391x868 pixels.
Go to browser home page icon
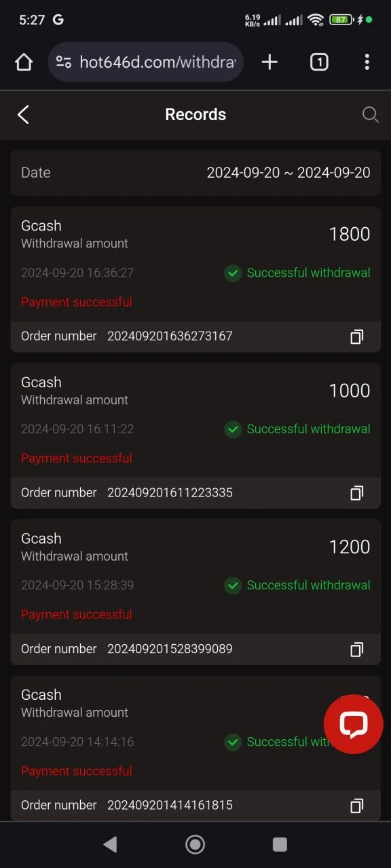coord(24,62)
